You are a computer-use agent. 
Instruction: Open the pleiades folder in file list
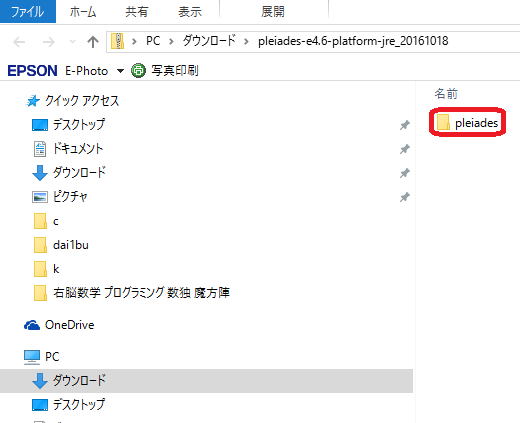(467, 122)
